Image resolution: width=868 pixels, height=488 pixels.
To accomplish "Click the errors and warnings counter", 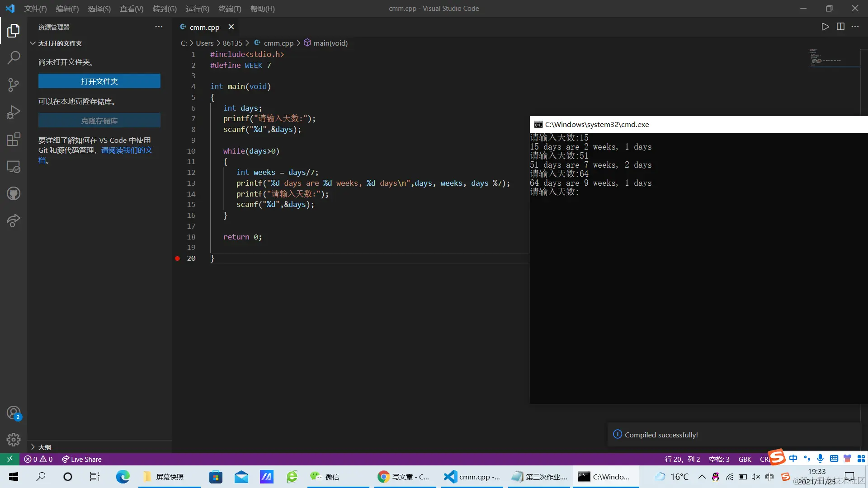I will point(38,459).
